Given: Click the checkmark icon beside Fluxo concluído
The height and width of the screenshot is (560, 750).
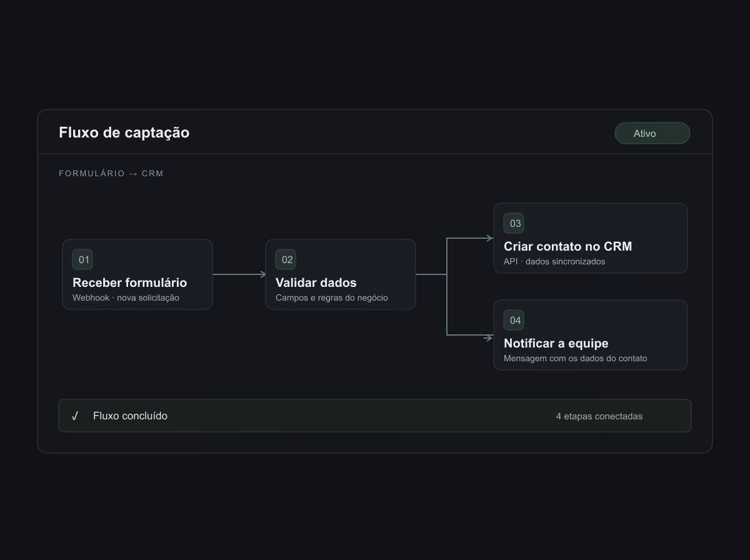Looking at the screenshot, I should point(75,416).
